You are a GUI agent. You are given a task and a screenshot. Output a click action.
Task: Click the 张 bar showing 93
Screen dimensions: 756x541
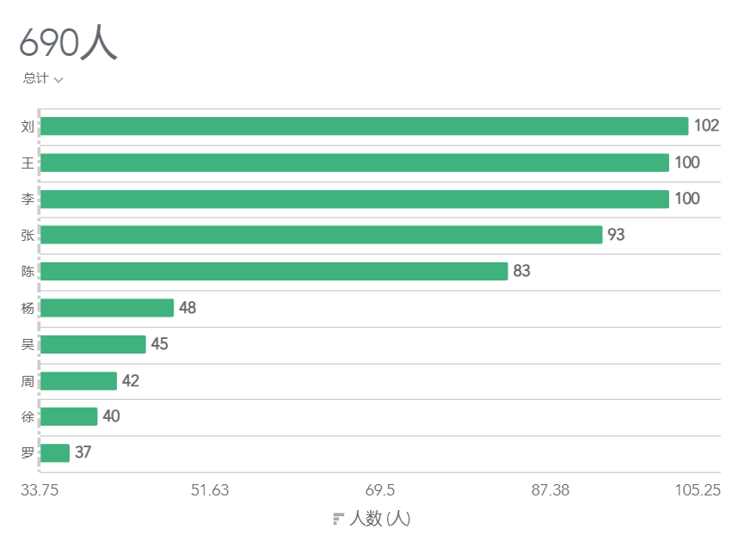(322, 235)
